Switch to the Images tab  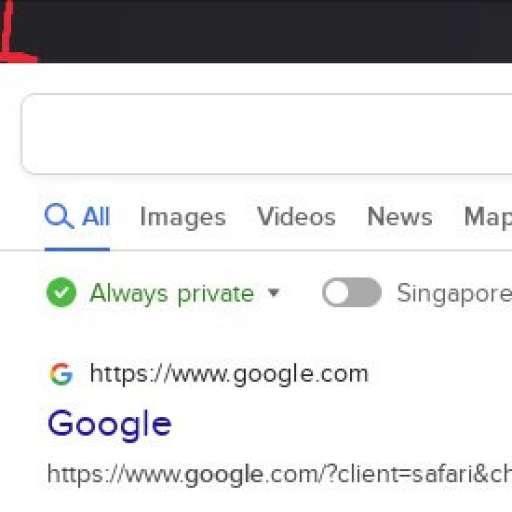click(183, 217)
